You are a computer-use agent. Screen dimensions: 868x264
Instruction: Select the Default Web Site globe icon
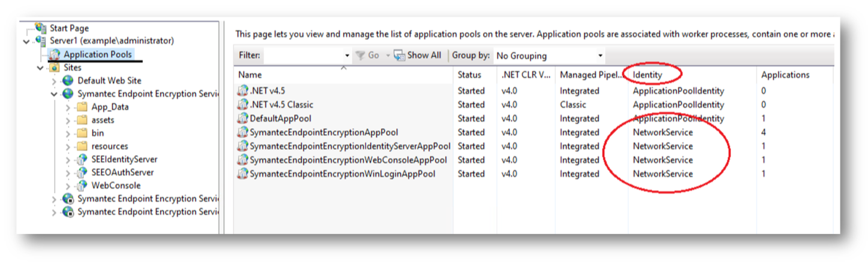68,80
